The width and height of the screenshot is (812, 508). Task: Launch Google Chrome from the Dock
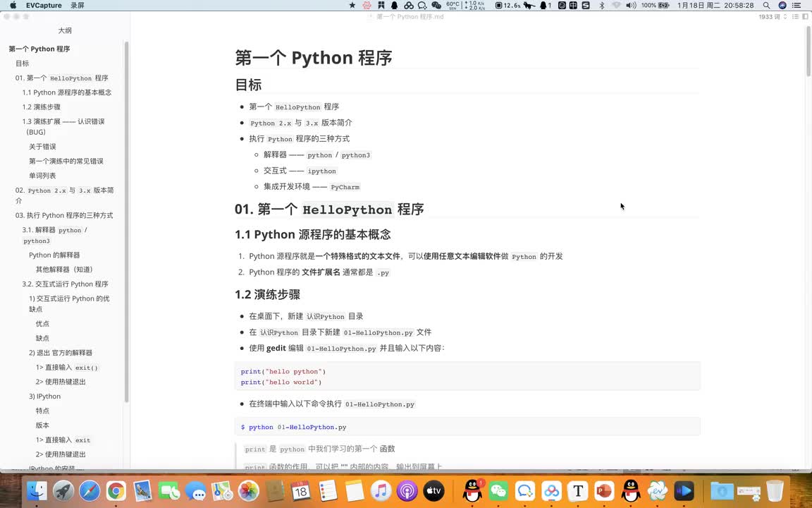116,490
